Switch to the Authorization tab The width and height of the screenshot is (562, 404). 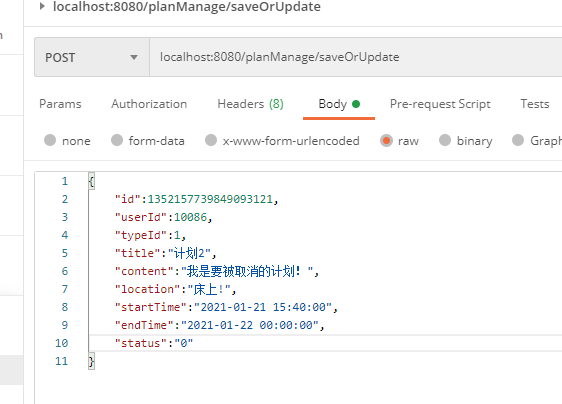(149, 104)
